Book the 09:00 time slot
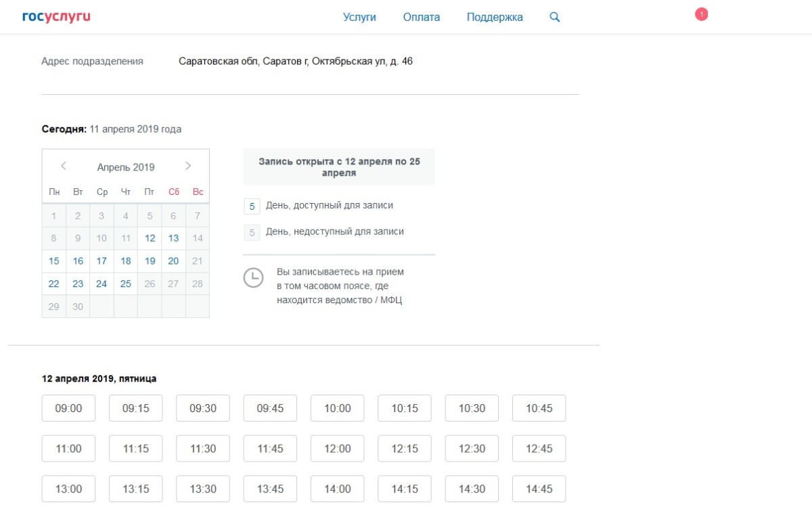 click(68, 408)
